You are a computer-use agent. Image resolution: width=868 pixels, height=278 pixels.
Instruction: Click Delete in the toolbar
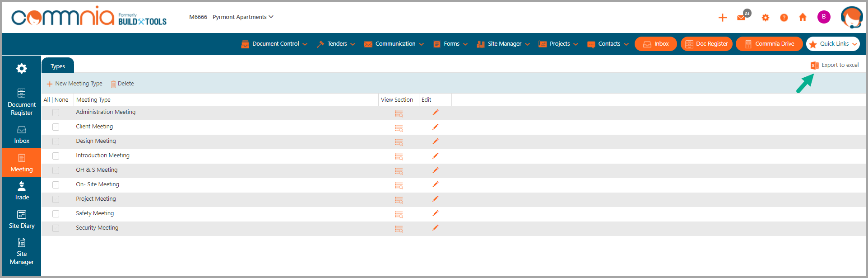tap(122, 84)
